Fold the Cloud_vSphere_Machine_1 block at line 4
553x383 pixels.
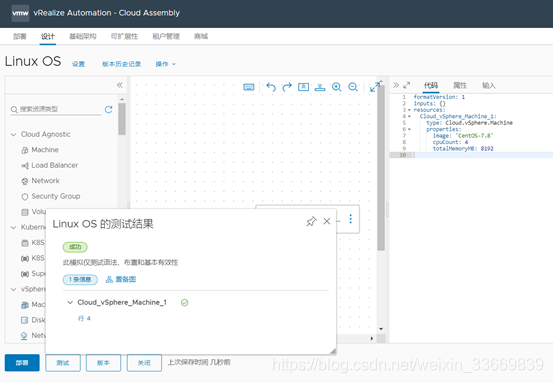coord(409,116)
